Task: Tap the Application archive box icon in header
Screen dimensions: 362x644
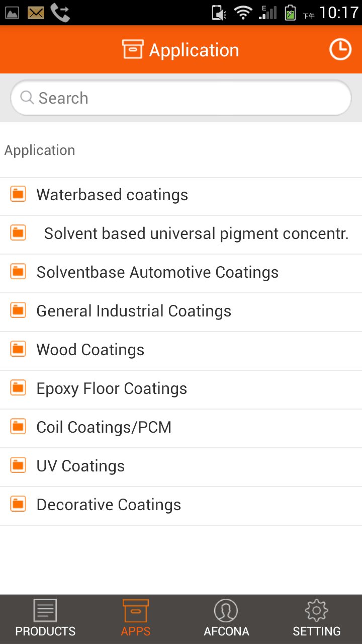Action: click(x=133, y=50)
